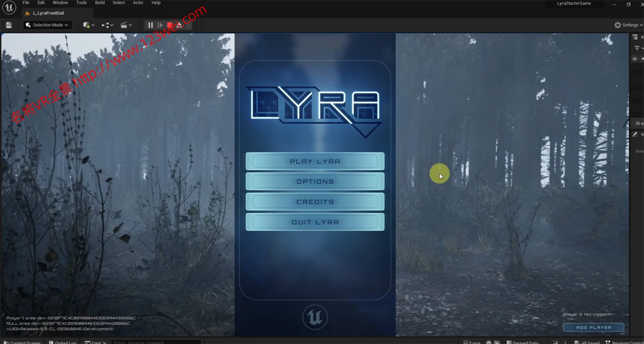The height and width of the screenshot is (344, 644).
Task: Open the Tools menu
Action: (81, 2)
